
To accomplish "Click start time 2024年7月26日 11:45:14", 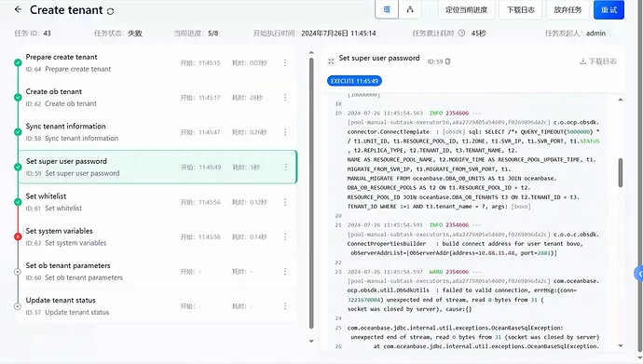I will click(x=338, y=34).
